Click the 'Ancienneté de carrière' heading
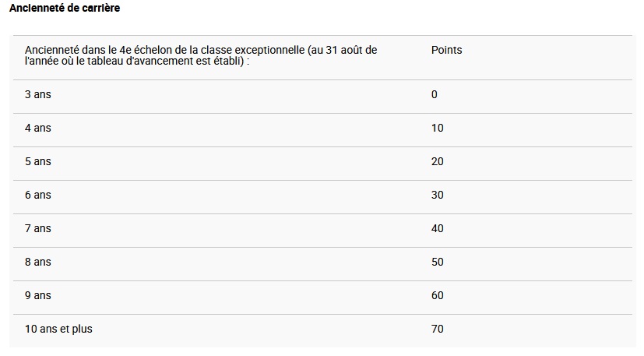644x356 pixels. pyautogui.click(x=65, y=8)
